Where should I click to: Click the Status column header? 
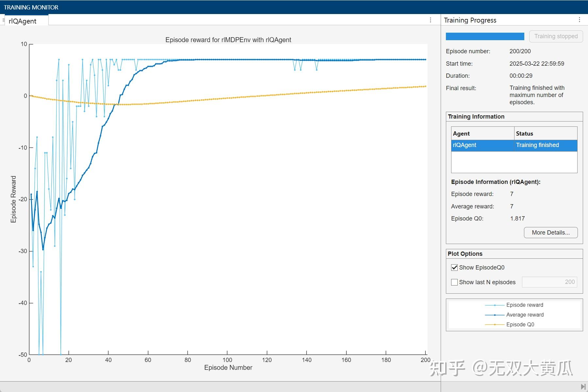524,133
